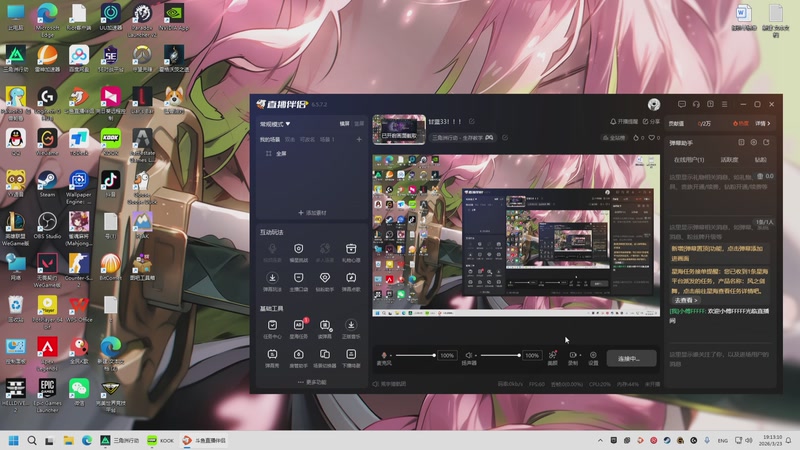Open 美颜 beauty filter settings
Screen dimensions: 800x450
(553, 357)
